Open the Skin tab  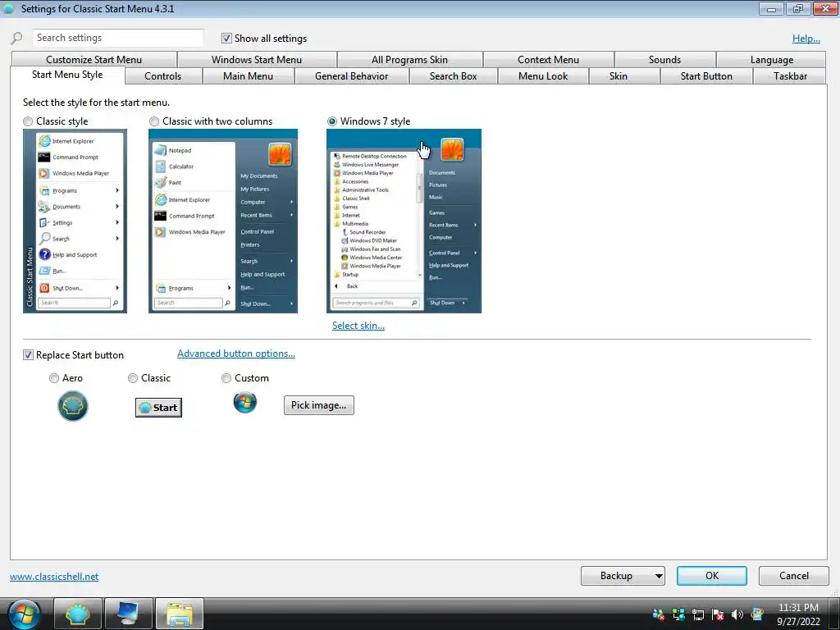tap(619, 76)
